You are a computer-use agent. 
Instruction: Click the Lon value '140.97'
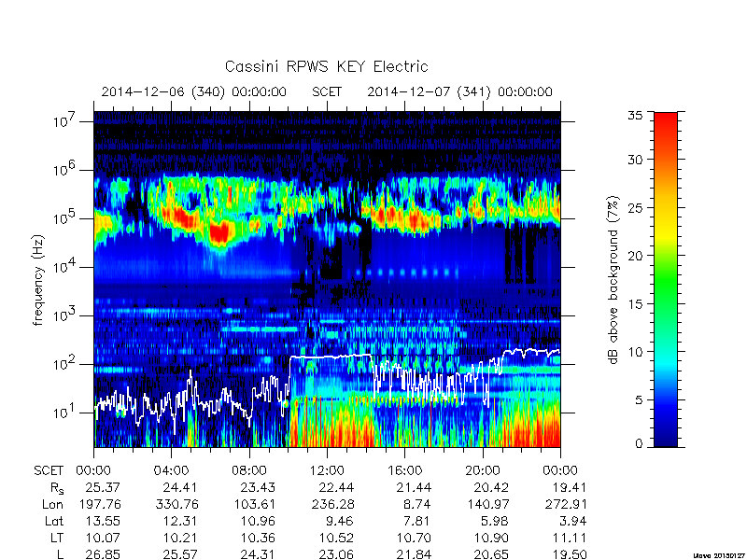point(487,504)
